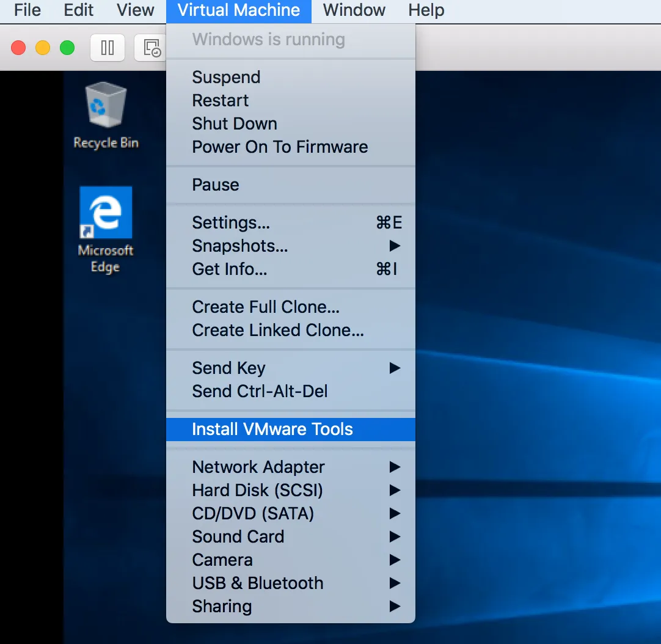The width and height of the screenshot is (661, 644).
Task: Expand the Sharing submenu
Action: tap(291, 606)
